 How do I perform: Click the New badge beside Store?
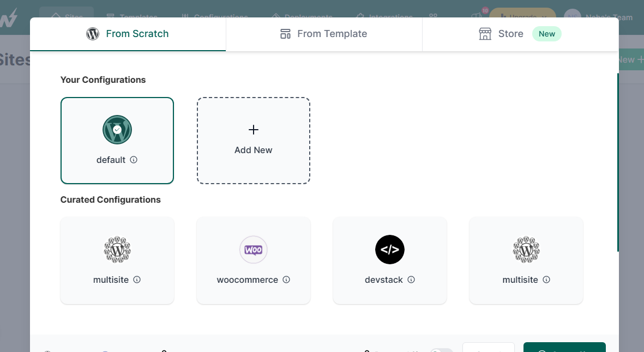pos(546,34)
